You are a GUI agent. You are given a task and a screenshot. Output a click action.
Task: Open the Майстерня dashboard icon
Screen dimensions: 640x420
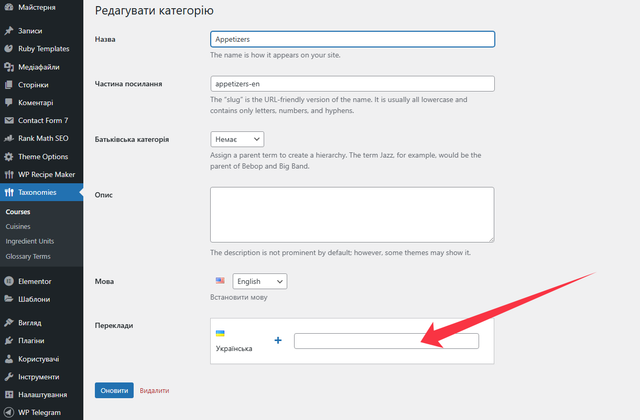pos(9,7)
